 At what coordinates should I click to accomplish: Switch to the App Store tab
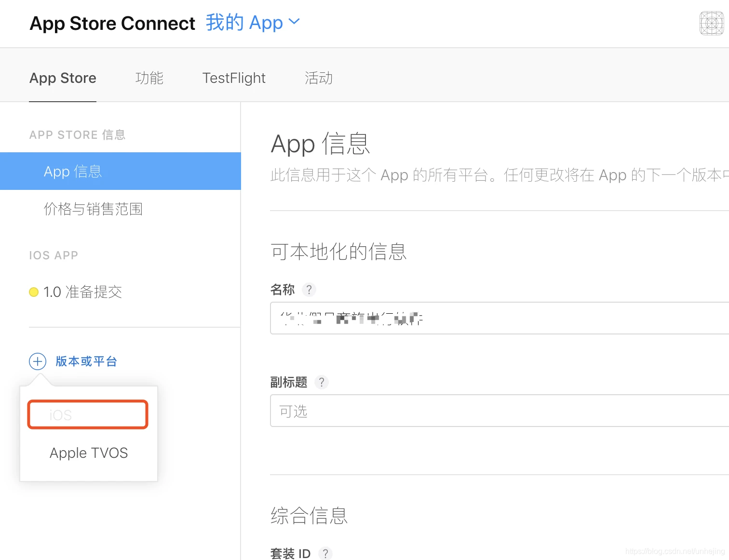coord(63,78)
